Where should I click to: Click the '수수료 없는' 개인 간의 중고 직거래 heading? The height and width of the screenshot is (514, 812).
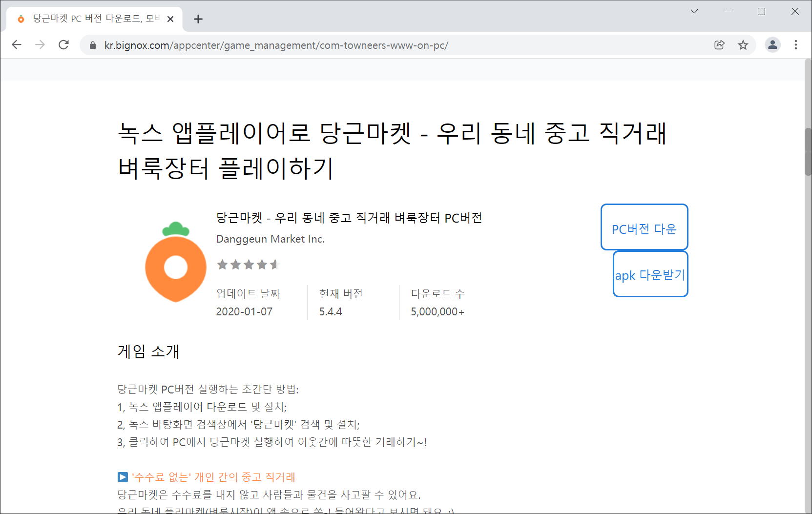pyautogui.click(x=213, y=477)
